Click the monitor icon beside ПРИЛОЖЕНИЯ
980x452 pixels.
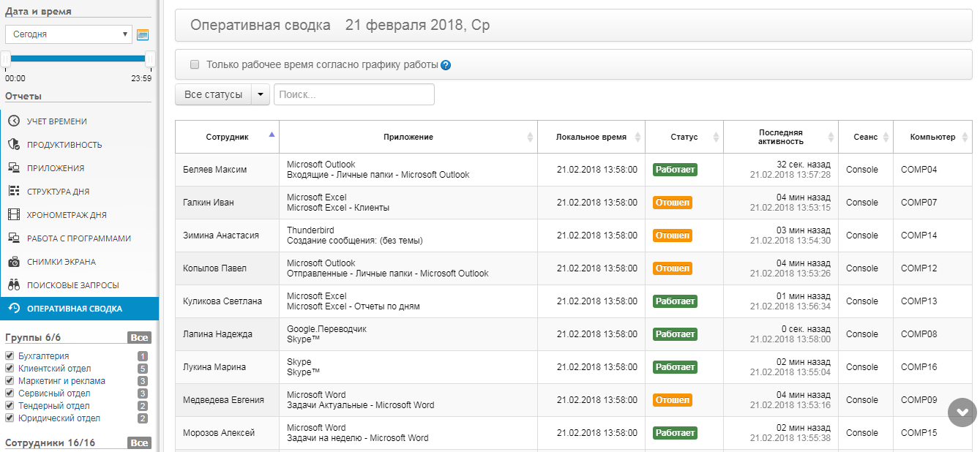[14, 168]
